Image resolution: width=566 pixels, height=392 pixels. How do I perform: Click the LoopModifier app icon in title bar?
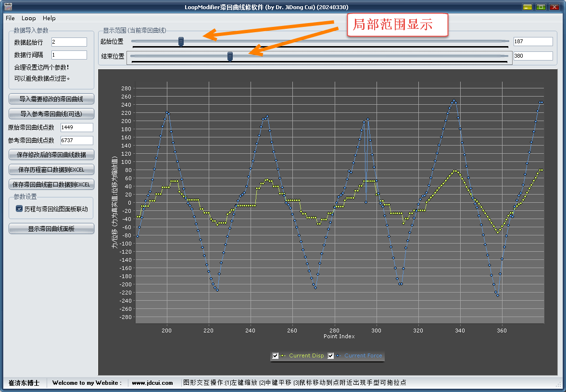coord(8,7)
